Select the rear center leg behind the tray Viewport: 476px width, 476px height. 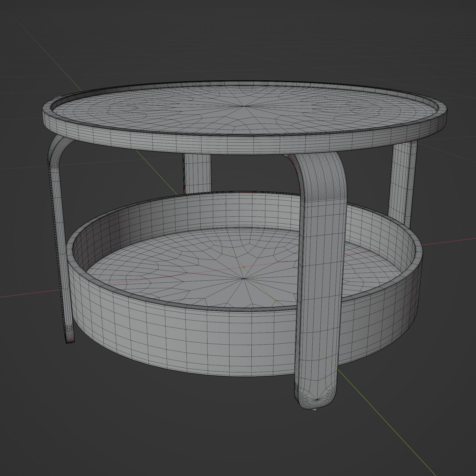(197, 173)
